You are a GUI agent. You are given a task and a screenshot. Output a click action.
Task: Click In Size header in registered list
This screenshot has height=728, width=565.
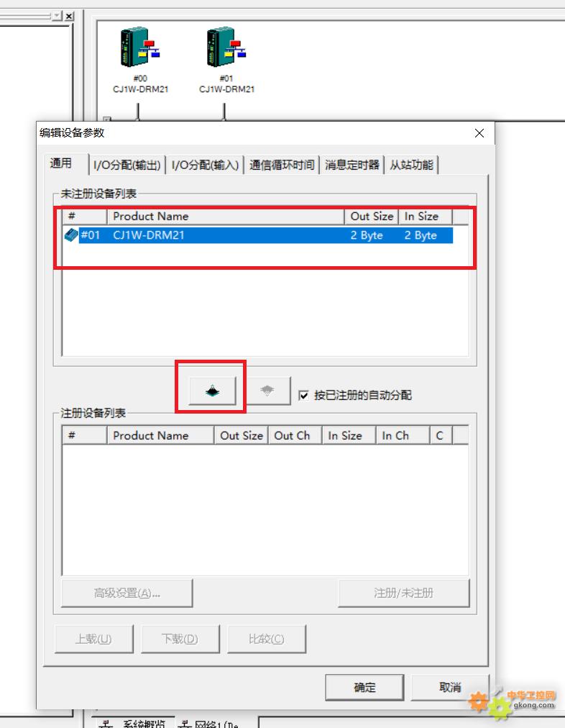coord(349,435)
